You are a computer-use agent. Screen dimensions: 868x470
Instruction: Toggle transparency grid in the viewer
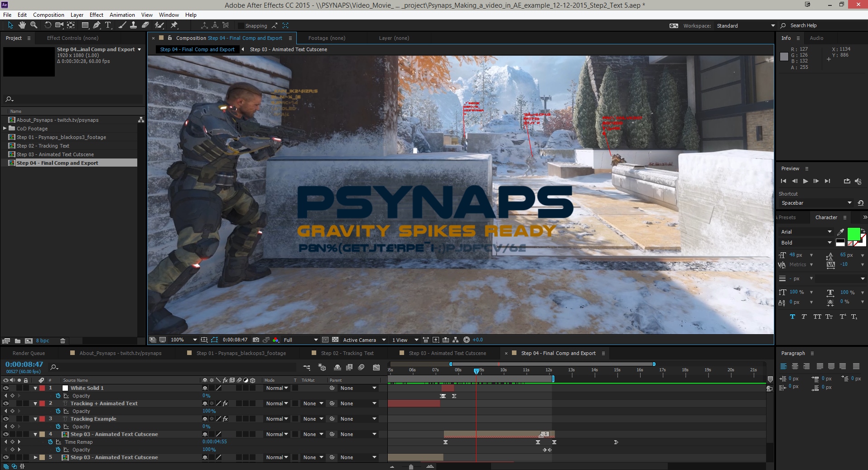point(335,340)
